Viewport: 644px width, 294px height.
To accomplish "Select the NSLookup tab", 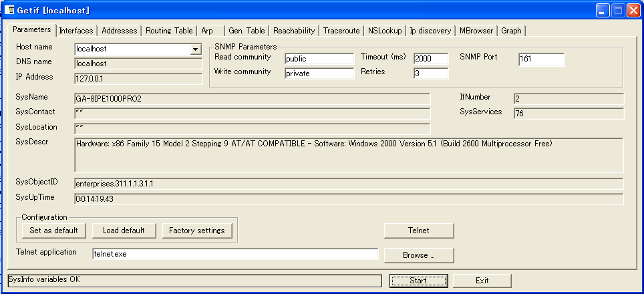I will [x=385, y=31].
